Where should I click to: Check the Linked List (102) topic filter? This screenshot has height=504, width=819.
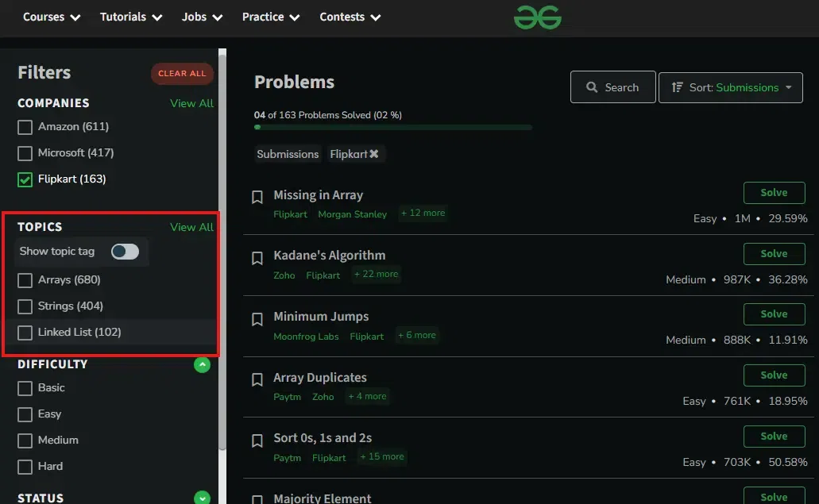[x=25, y=333]
